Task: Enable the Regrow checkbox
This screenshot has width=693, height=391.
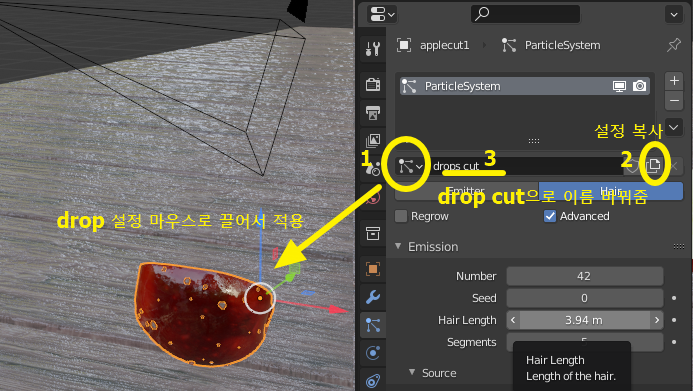Action: click(x=401, y=216)
